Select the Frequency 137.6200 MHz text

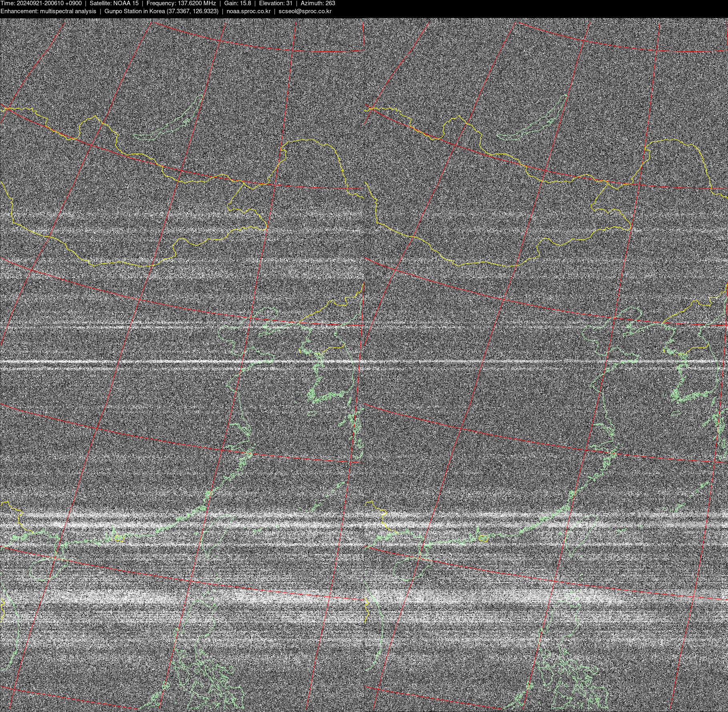[181, 3]
